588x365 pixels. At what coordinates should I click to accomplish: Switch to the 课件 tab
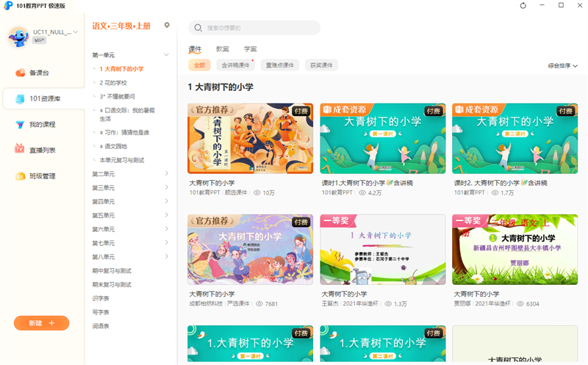coord(195,49)
